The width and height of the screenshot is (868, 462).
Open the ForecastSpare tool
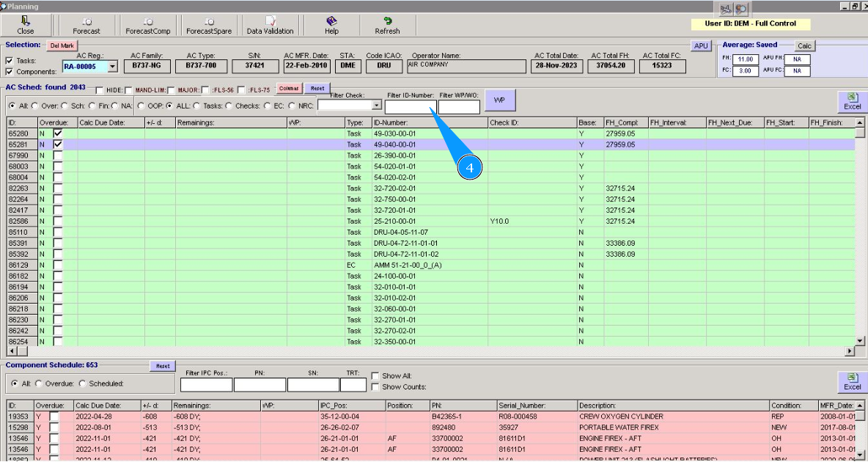click(x=208, y=26)
